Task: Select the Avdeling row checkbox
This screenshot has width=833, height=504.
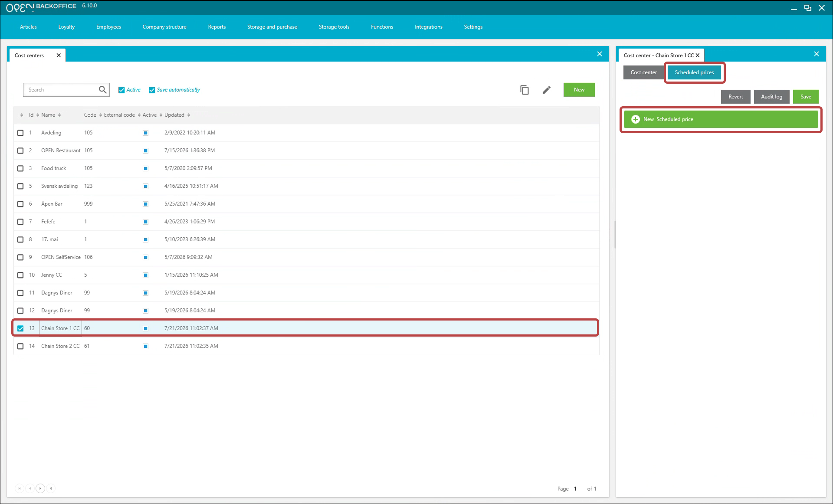Action: 20,133
